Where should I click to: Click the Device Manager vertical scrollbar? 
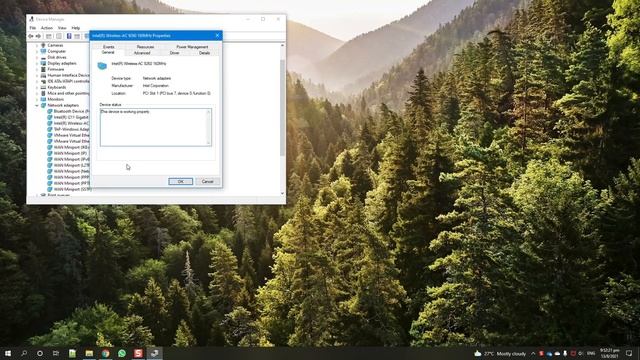[282, 108]
